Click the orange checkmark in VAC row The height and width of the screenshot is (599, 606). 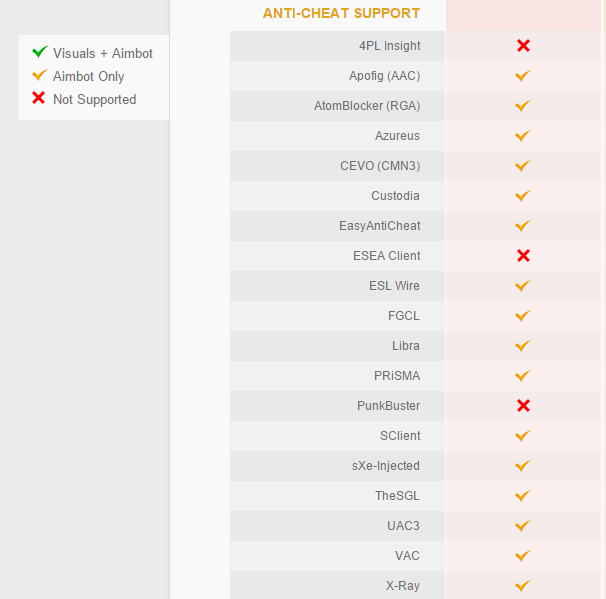522,556
